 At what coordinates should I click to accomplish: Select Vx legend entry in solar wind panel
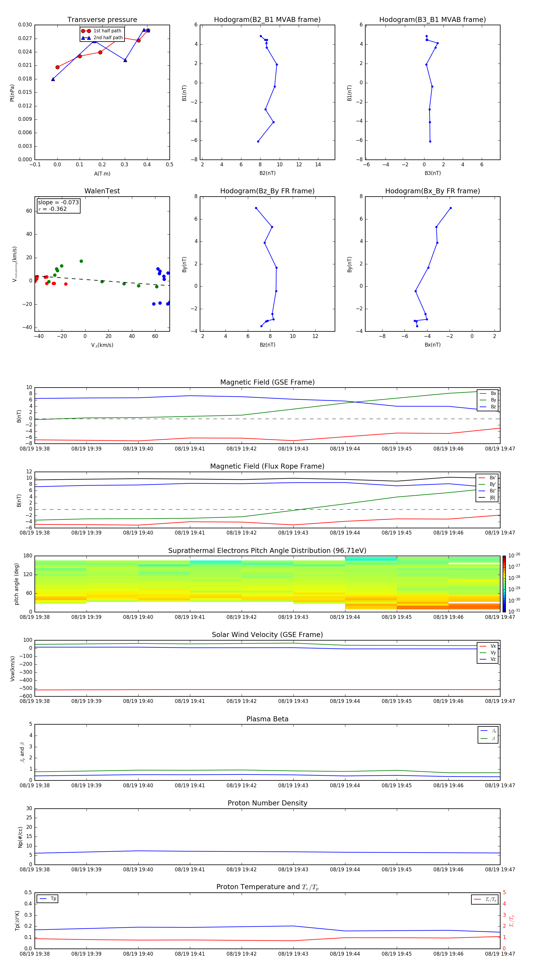(488, 646)
